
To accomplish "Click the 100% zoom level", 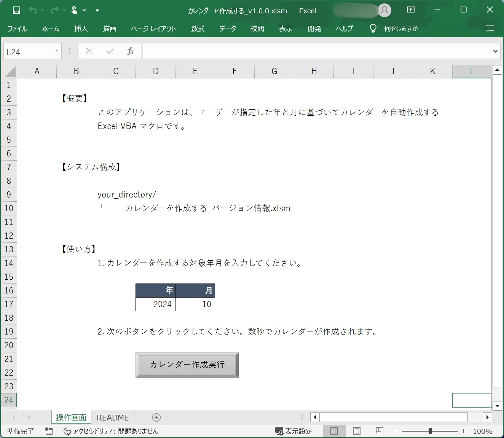I will pos(482,431).
